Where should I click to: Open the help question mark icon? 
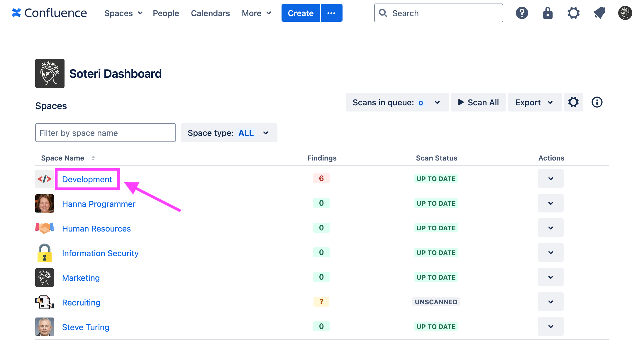click(x=522, y=13)
